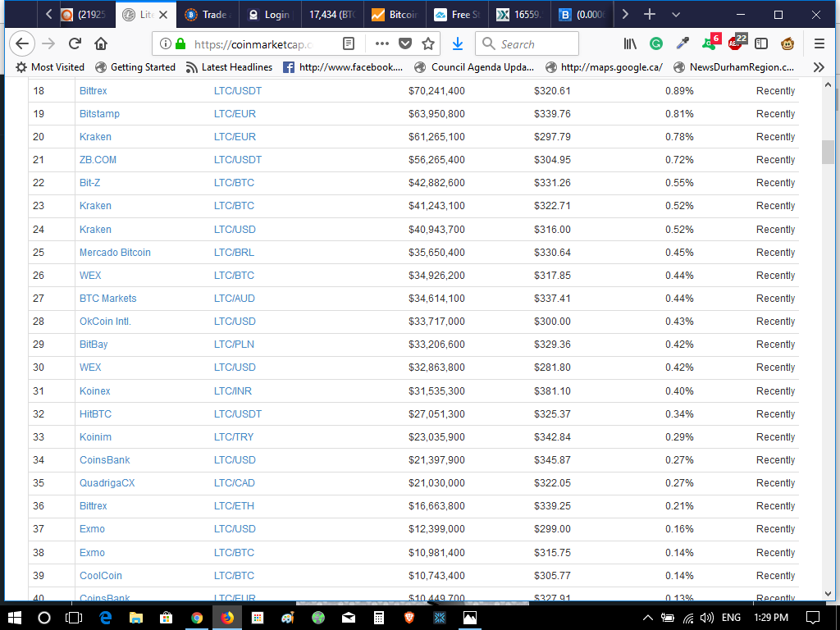Reload the page with the refresh icon
This screenshot has height=630, width=840.
pos(75,44)
